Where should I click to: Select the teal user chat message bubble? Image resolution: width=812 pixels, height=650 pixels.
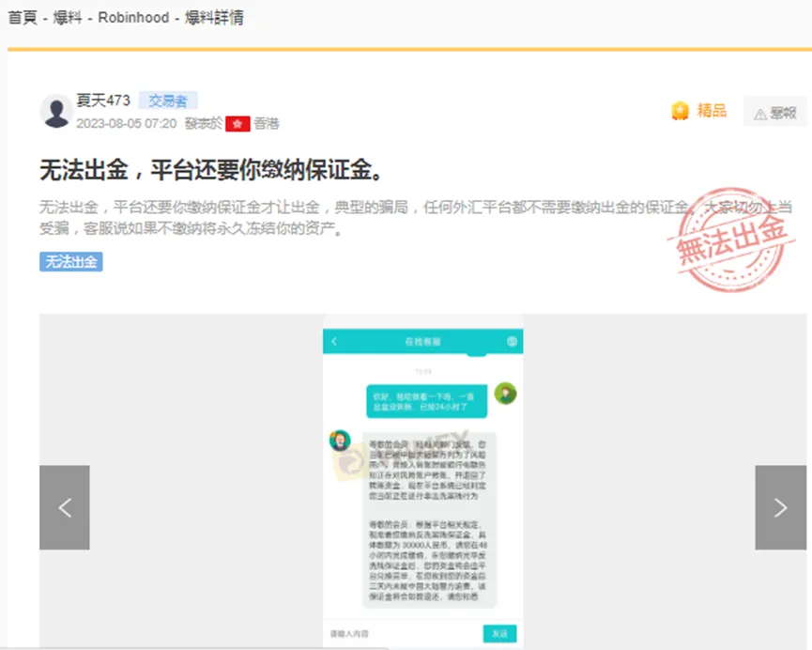point(427,401)
